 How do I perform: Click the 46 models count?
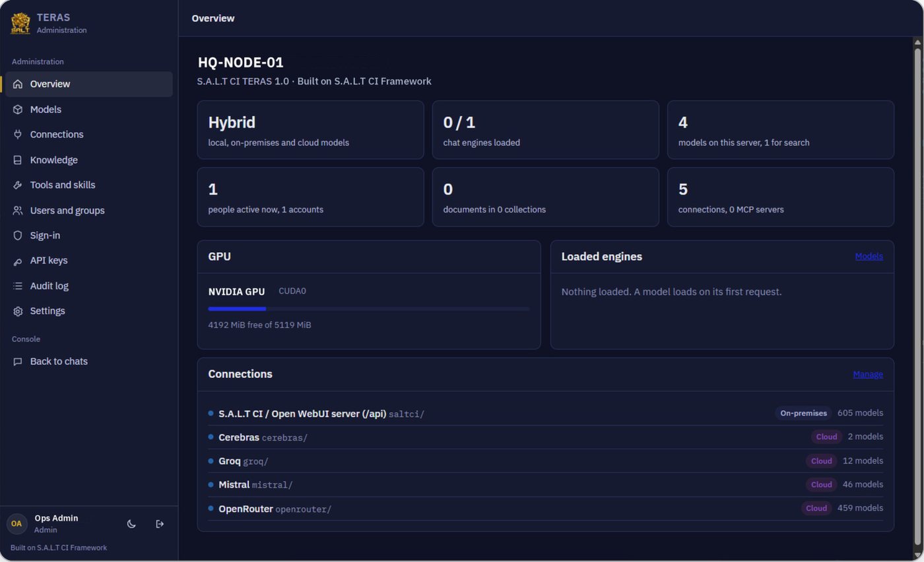tap(863, 485)
